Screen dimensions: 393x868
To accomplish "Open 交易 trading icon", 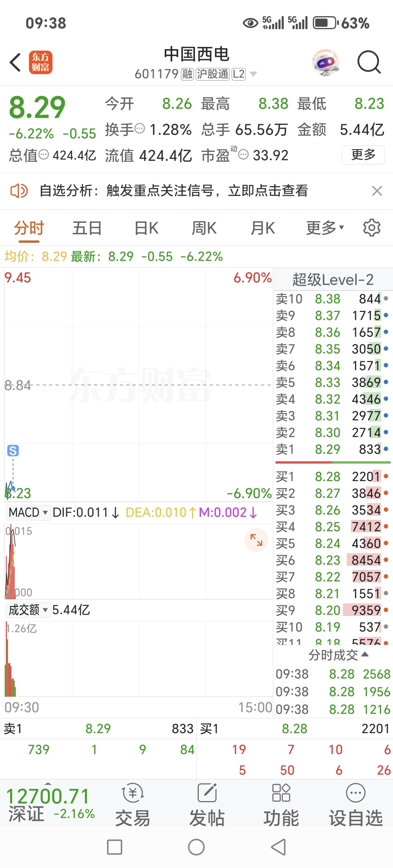I will tap(133, 805).
